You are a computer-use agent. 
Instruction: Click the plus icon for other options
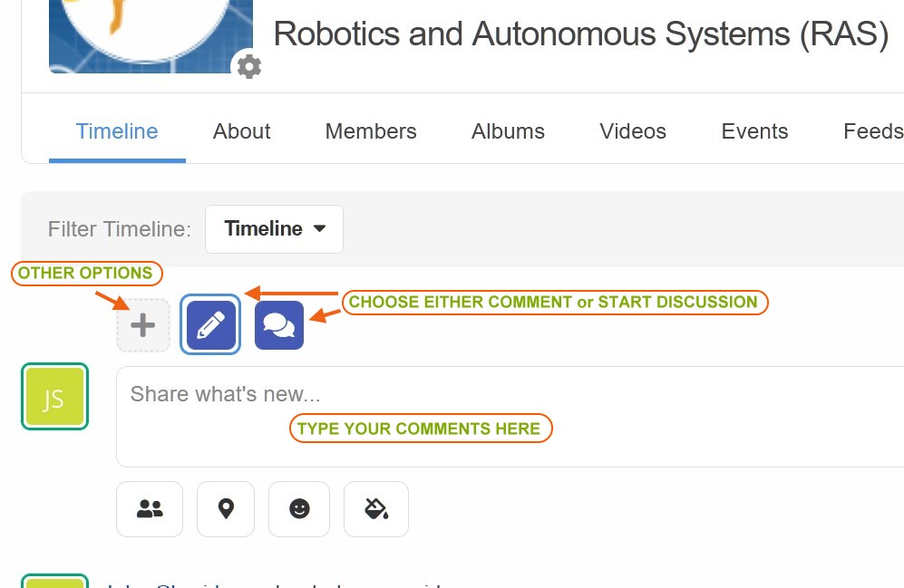pyautogui.click(x=143, y=325)
